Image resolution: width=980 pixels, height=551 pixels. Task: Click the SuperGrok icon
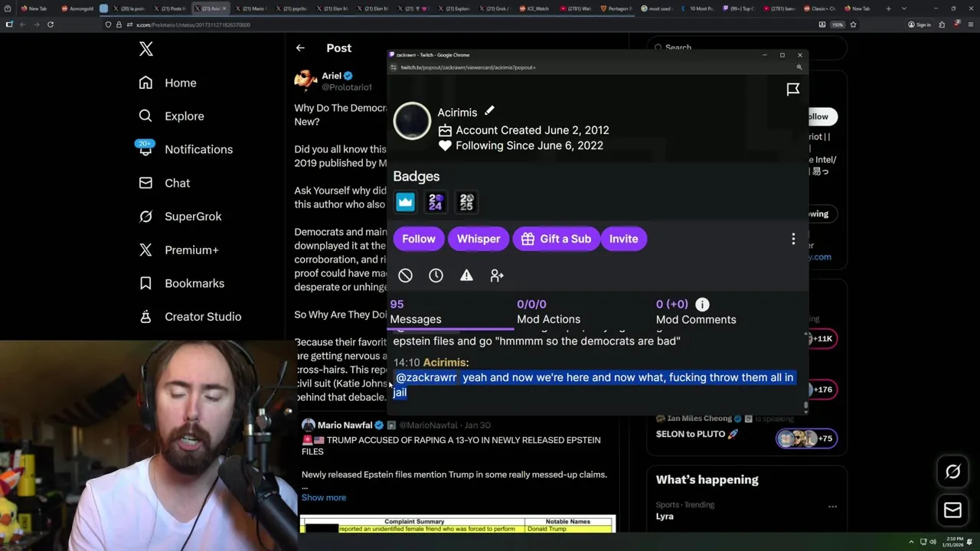pos(145,217)
